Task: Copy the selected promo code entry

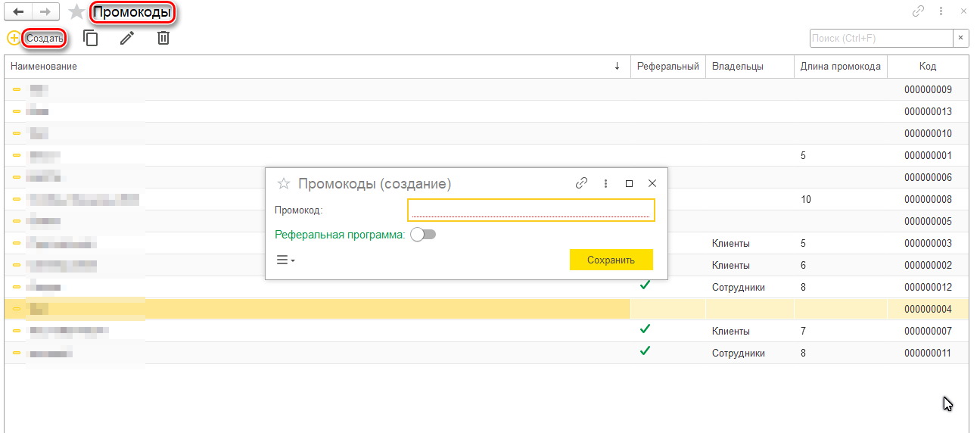Action: [91, 38]
